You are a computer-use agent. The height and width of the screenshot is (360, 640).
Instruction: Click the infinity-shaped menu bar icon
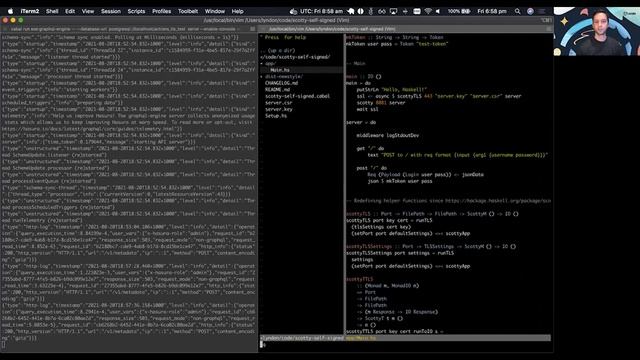382,11
